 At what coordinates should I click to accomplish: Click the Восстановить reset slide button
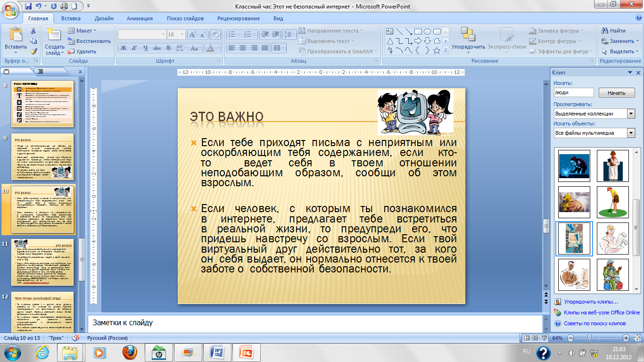click(x=89, y=41)
